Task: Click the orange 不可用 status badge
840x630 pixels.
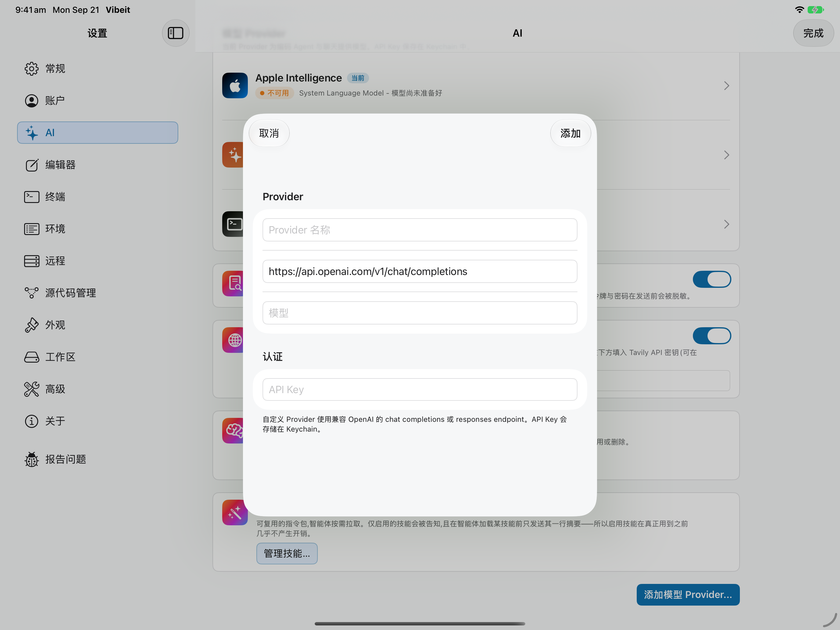Action: [275, 93]
